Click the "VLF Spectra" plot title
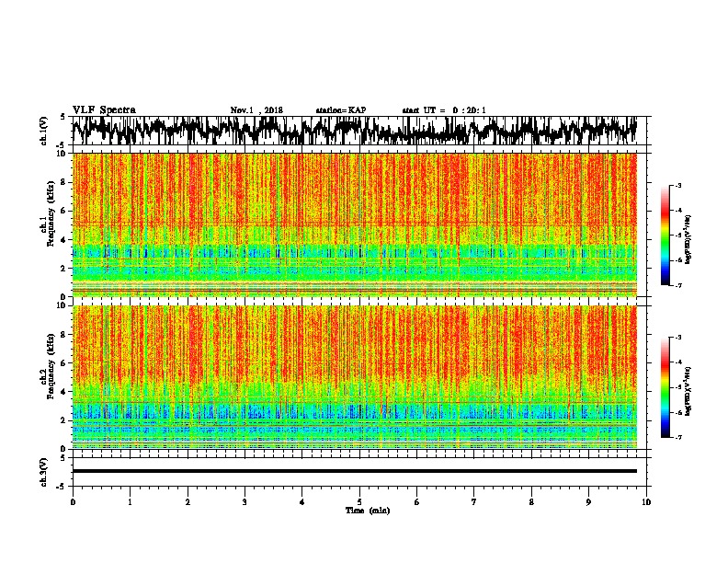This screenshot has height=563, width=728. click(104, 110)
